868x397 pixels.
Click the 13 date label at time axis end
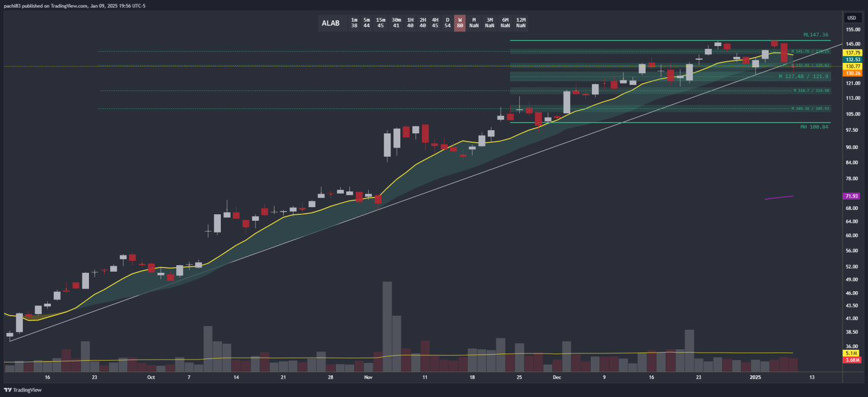812,377
